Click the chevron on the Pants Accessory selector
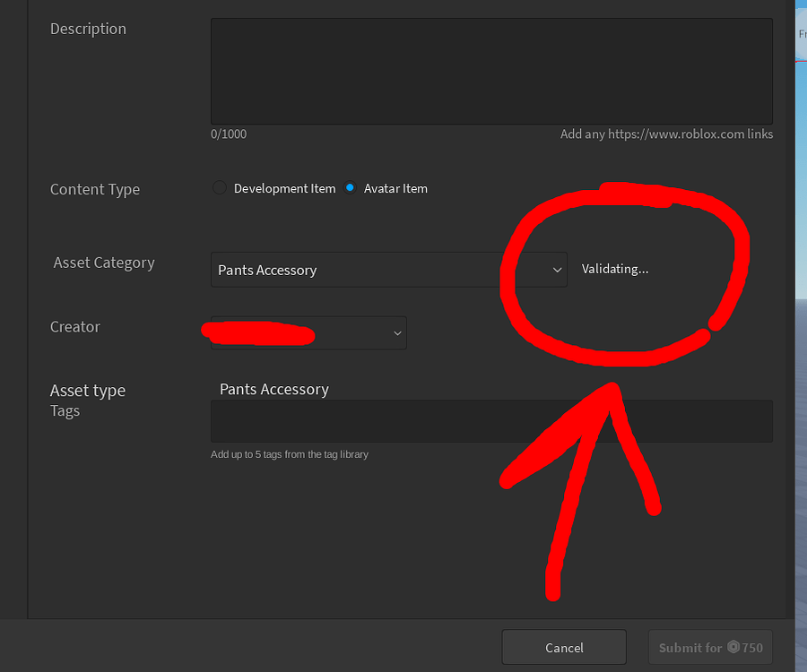This screenshot has width=807, height=672. [557, 270]
